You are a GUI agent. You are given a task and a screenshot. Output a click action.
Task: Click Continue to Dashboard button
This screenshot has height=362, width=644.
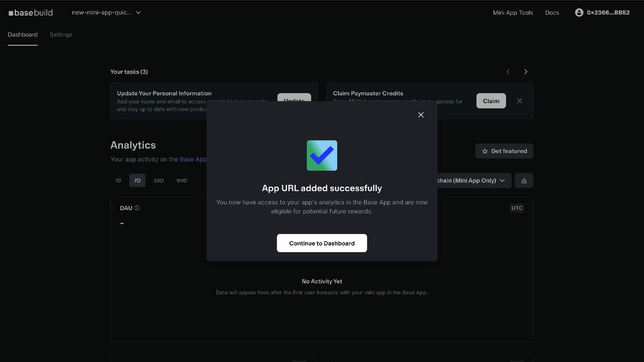pyautogui.click(x=322, y=243)
